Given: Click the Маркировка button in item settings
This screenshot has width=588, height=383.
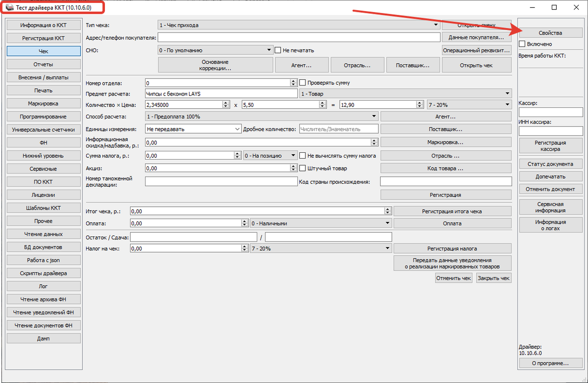Looking at the screenshot, I should 446,142.
